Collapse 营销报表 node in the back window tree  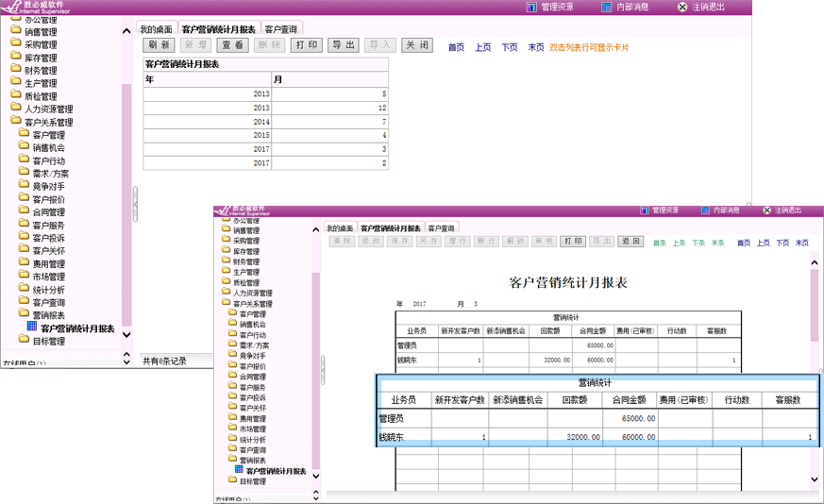24,313
